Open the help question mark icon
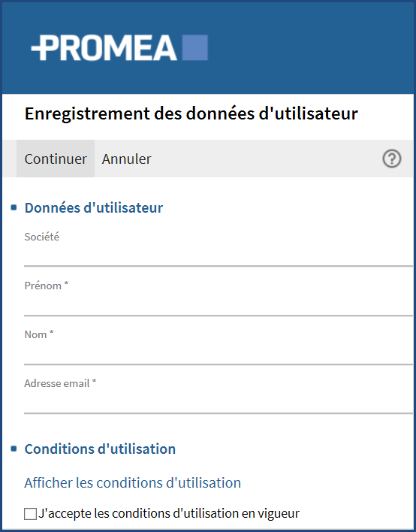 point(392,159)
